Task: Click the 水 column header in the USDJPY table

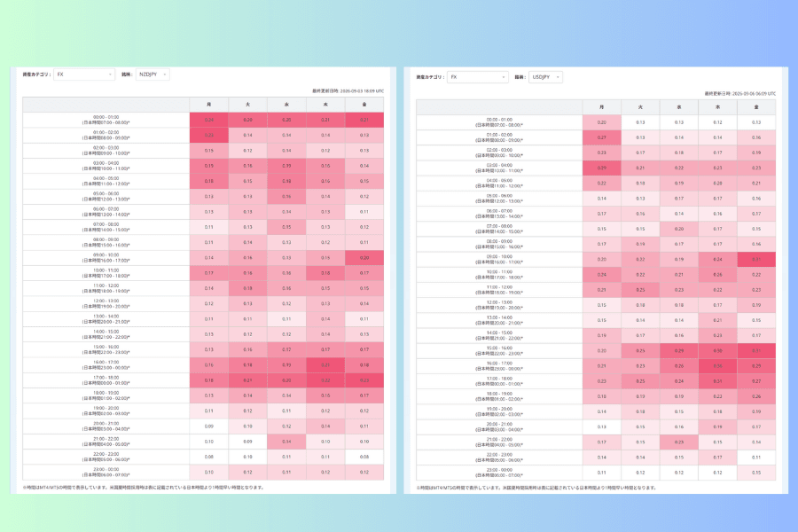Action: pyautogui.click(x=679, y=107)
